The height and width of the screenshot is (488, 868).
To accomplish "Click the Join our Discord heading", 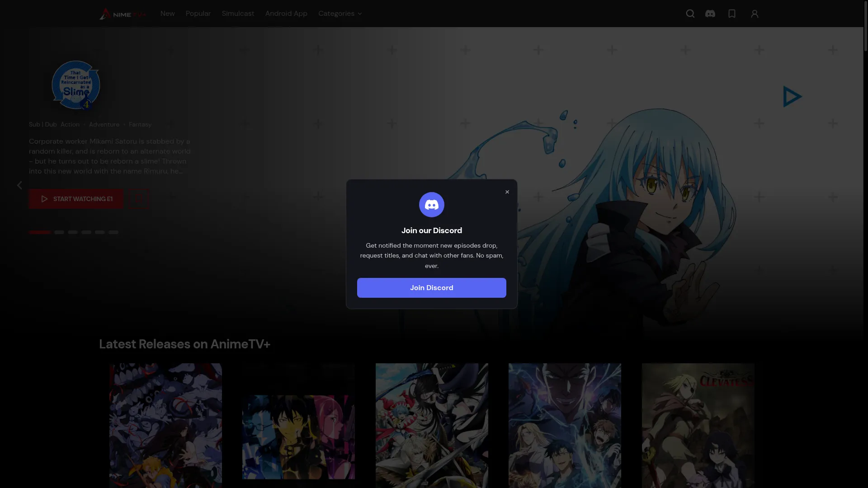I will pyautogui.click(x=432, y=230).
